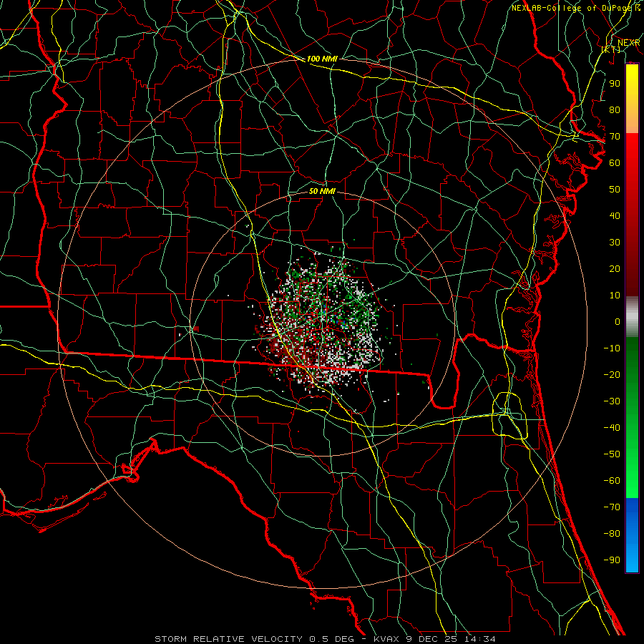Viewport: 644px width, 644px height.
Task: Click the -90 value on velocity scale
Action: (x=612, y=560)
